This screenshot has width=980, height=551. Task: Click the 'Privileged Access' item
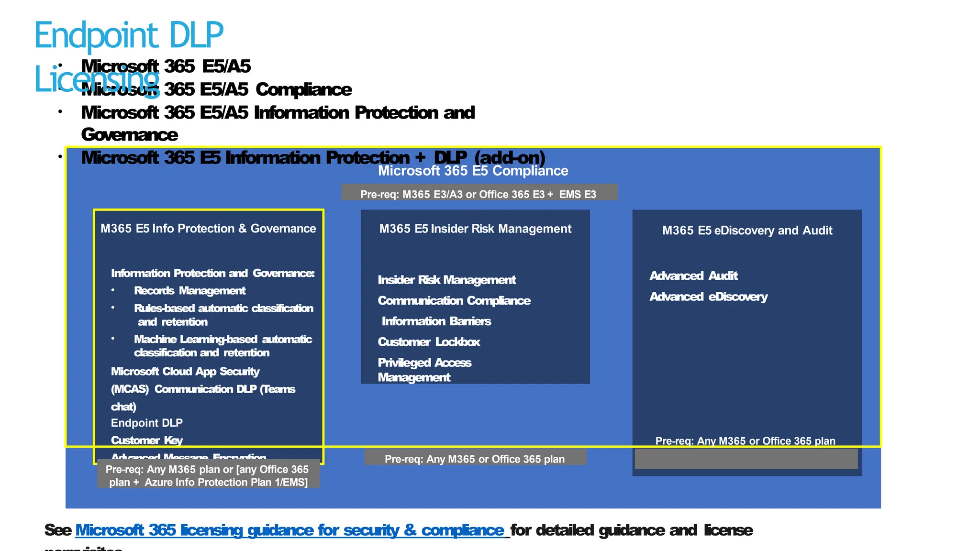click(x=424, y=363)
